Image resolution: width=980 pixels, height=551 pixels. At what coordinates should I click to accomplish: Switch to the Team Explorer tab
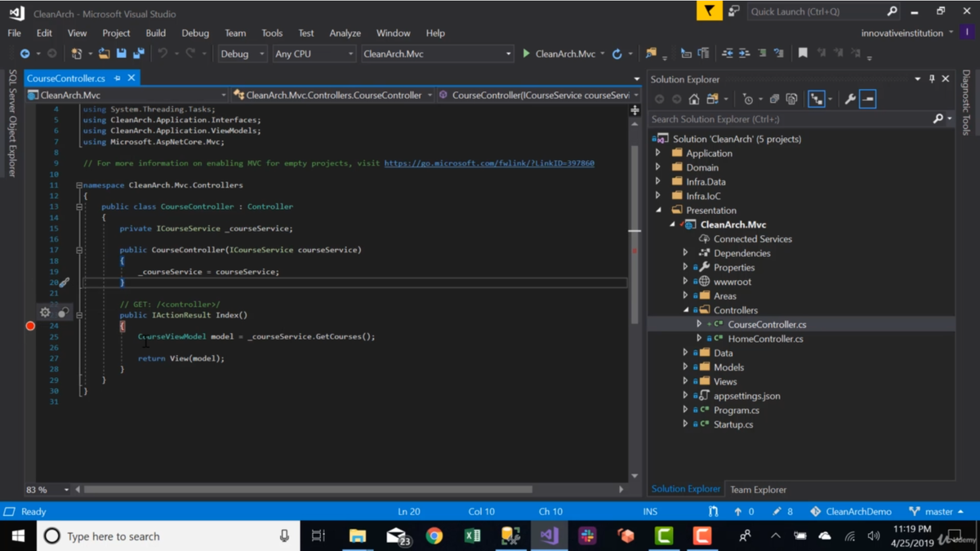[758, 490]
